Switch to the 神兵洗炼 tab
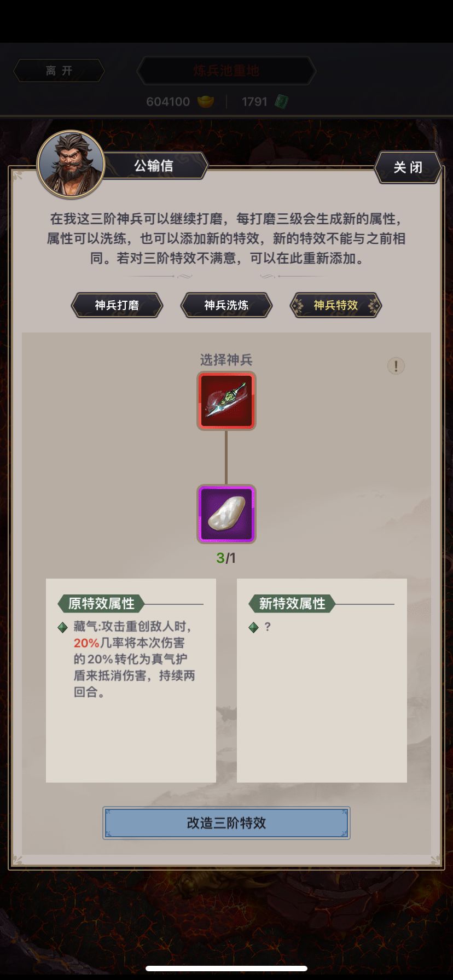This screenshot has width=453, height=980. click(226, 305)
